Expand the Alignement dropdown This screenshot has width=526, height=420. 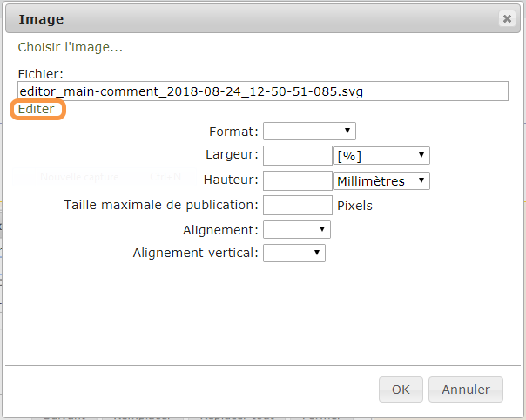tap(297, 230)
